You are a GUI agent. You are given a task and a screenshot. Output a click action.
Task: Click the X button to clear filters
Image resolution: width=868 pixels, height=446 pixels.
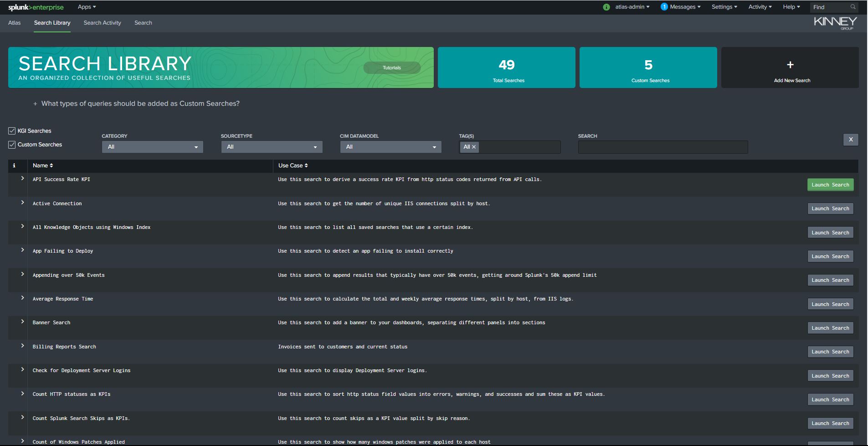tap(851, 140)
